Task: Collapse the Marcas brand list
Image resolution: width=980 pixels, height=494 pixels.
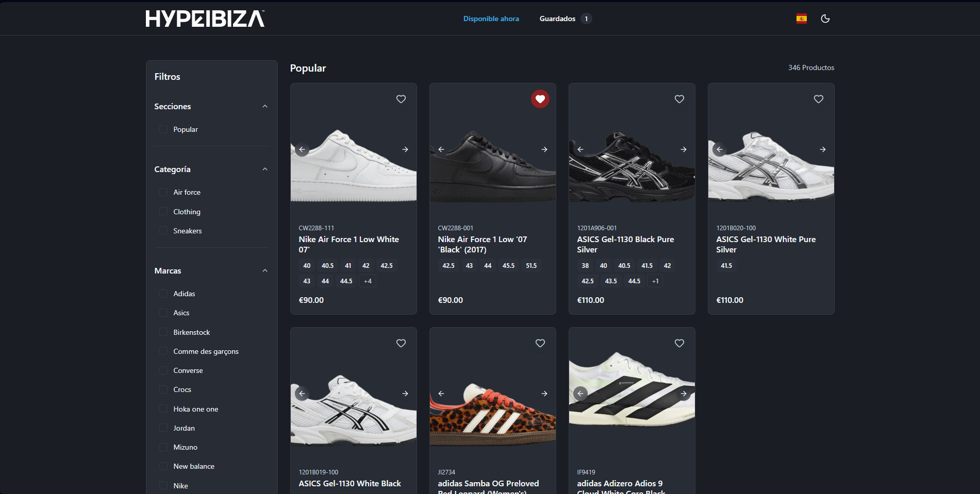Action: (264, 271)
